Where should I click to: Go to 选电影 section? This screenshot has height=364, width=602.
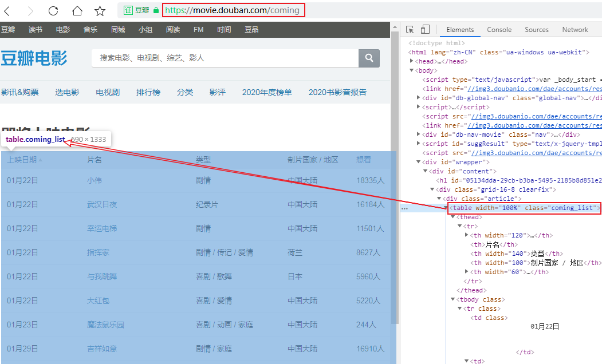[x=67, y=92]
